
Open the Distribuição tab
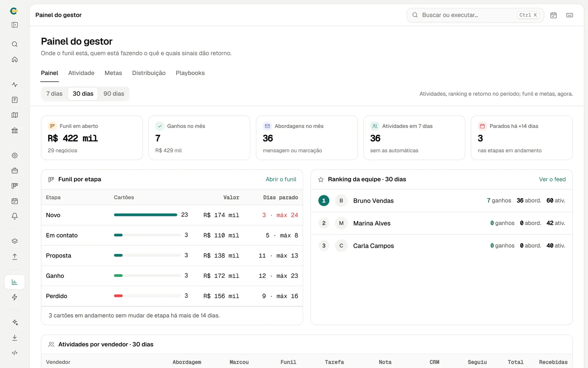click(149, 73)
